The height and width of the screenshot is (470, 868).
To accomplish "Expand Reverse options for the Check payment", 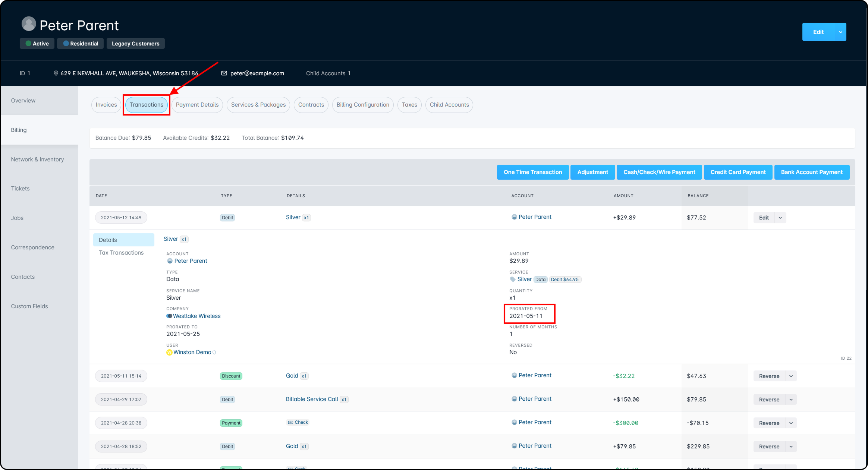I will coord(791,423).
